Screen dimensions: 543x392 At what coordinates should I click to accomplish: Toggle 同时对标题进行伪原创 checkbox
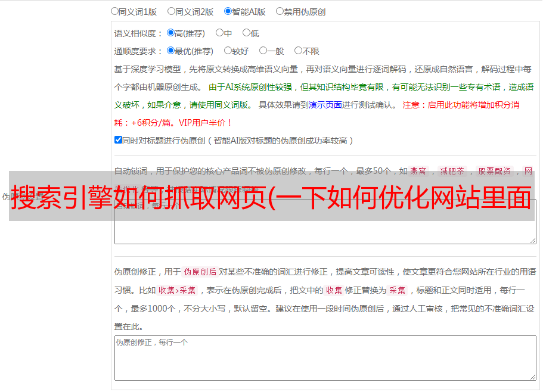(x=118, y=140)
